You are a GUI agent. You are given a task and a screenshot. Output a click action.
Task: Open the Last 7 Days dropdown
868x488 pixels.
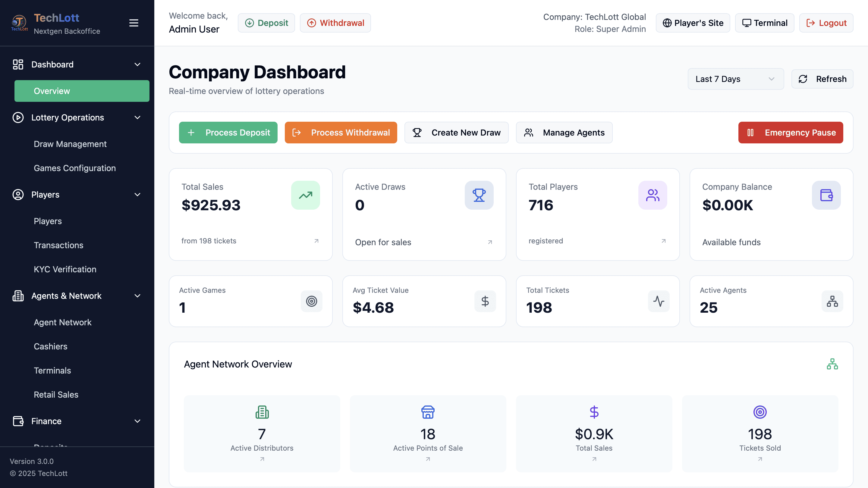[735, 79]
